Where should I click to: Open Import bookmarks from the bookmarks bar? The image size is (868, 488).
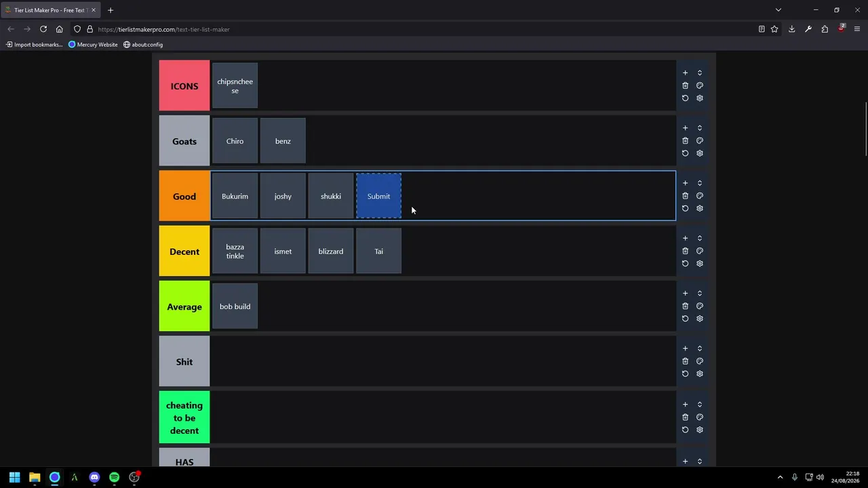pos(34,45)
